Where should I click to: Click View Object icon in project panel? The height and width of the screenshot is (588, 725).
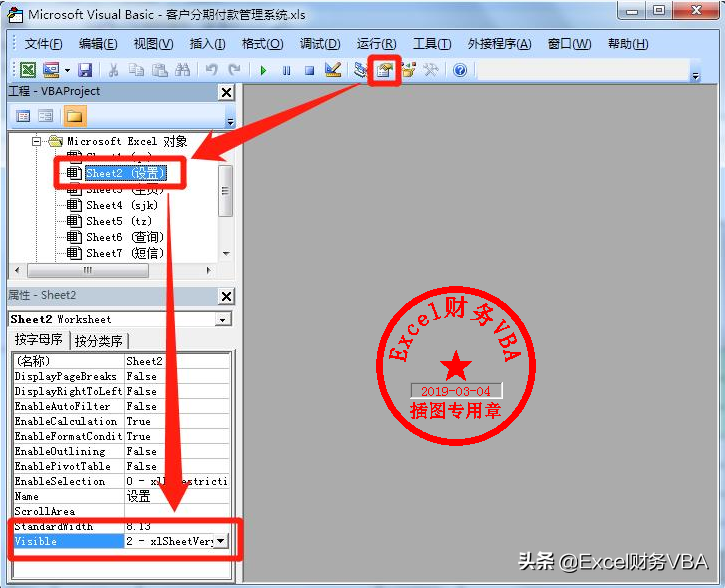tap(46, 116)
